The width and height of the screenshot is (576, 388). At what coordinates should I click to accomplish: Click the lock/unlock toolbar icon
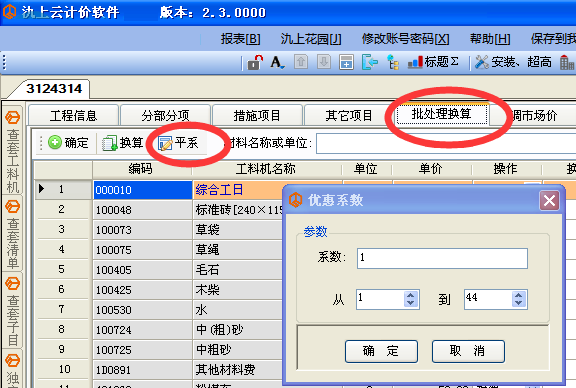255,62
